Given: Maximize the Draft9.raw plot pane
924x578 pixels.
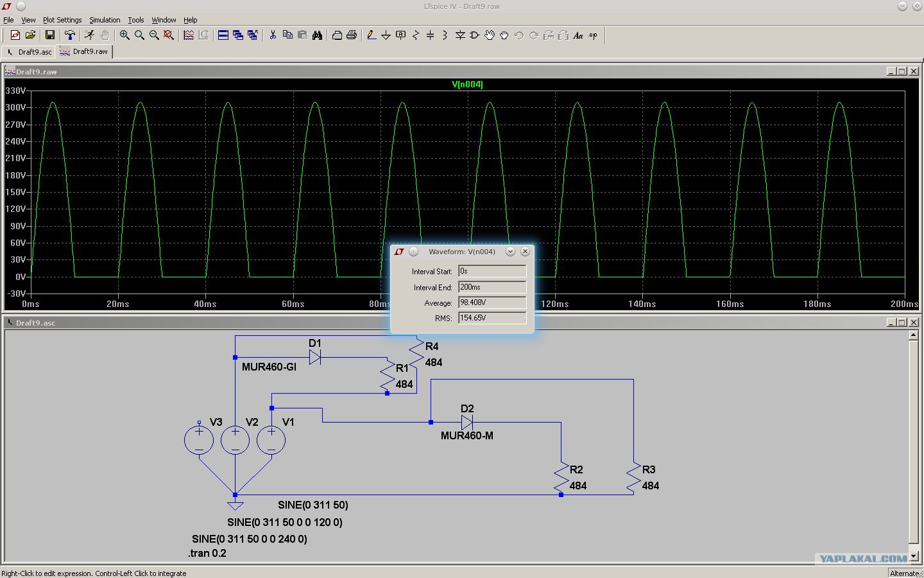Looking at the screenshot, I should 902,71.
